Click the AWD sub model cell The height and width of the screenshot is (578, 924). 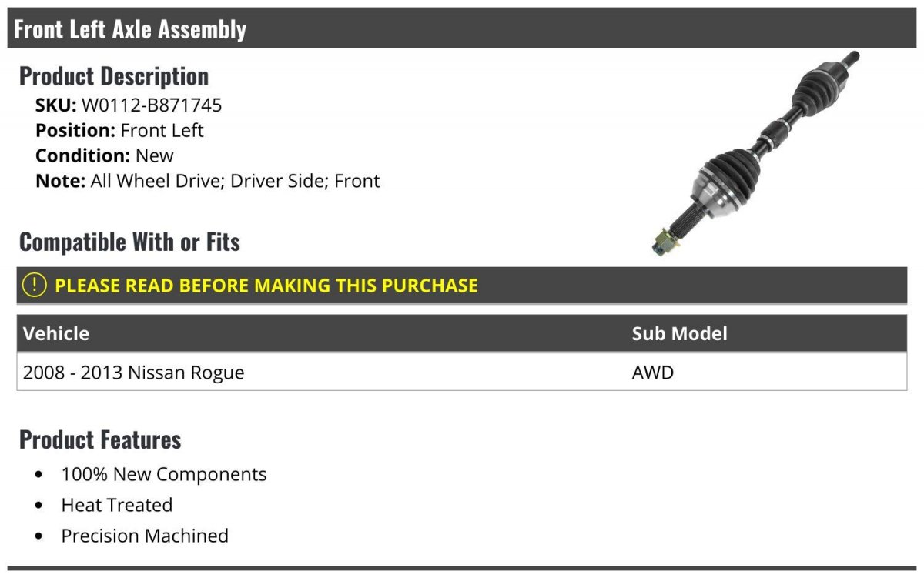[653, 373]
